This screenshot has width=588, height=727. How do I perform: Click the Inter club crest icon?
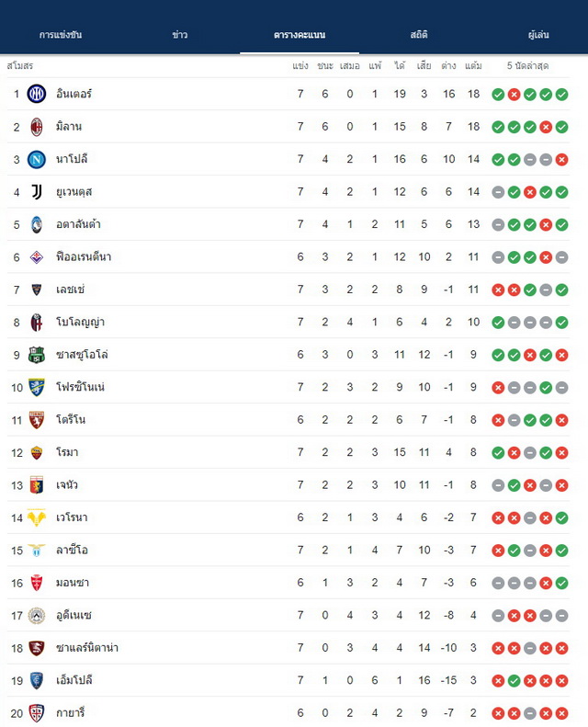[37, 94]
